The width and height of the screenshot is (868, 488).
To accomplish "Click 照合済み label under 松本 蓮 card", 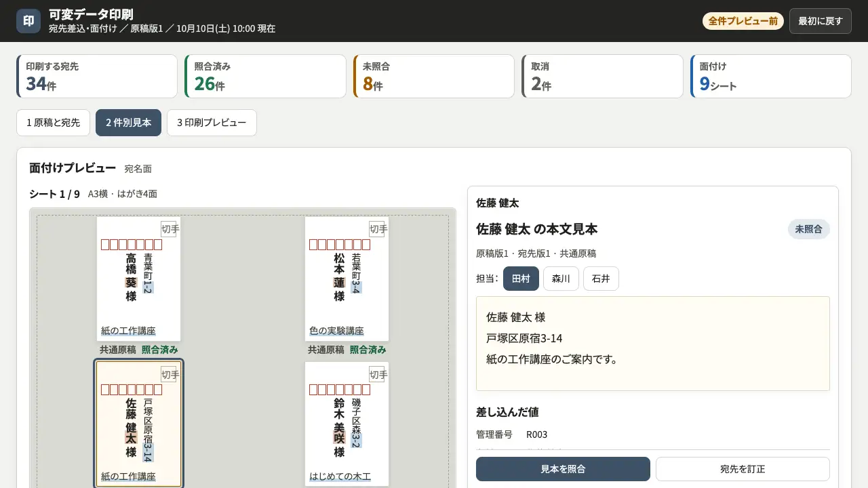I will coord(368,350).
